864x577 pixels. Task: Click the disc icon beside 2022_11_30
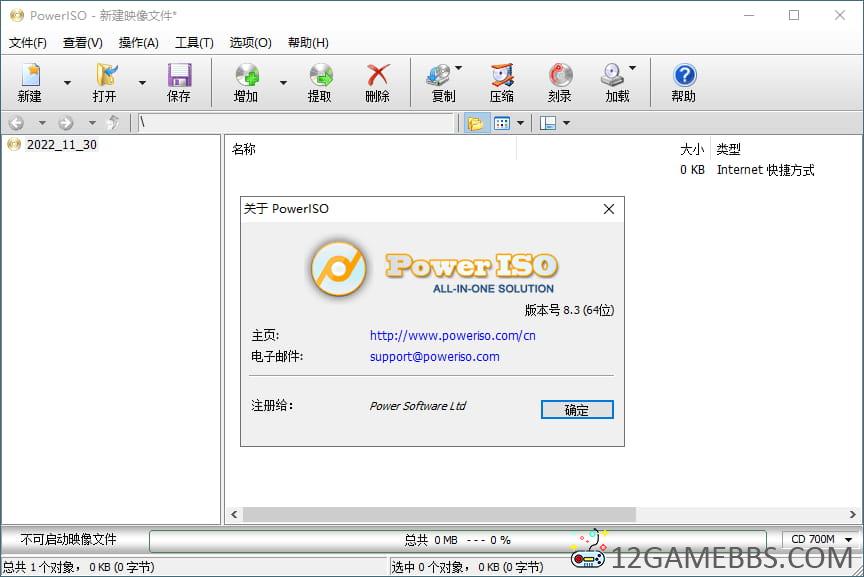point(14,144)
